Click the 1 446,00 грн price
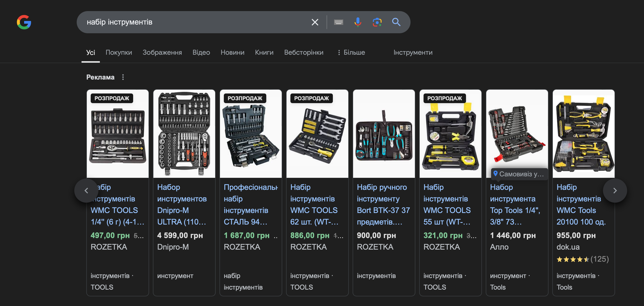644x306 pixels. pos(513,235)
